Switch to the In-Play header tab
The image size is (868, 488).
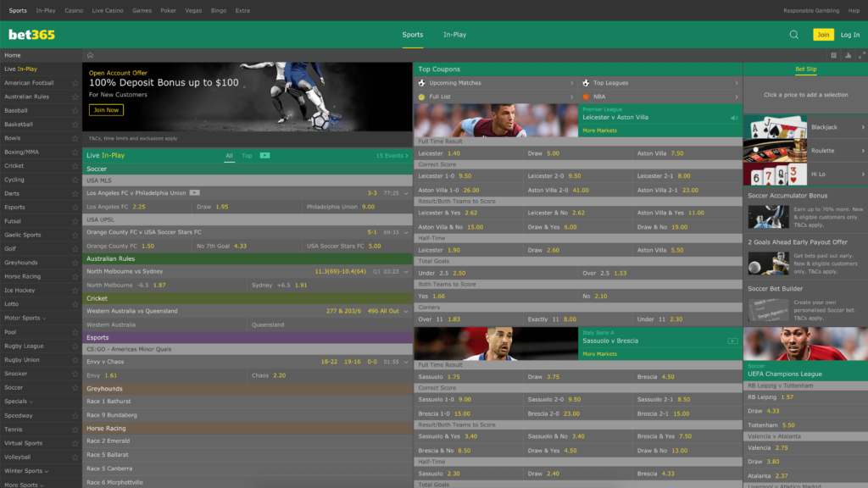click(454, 35)
